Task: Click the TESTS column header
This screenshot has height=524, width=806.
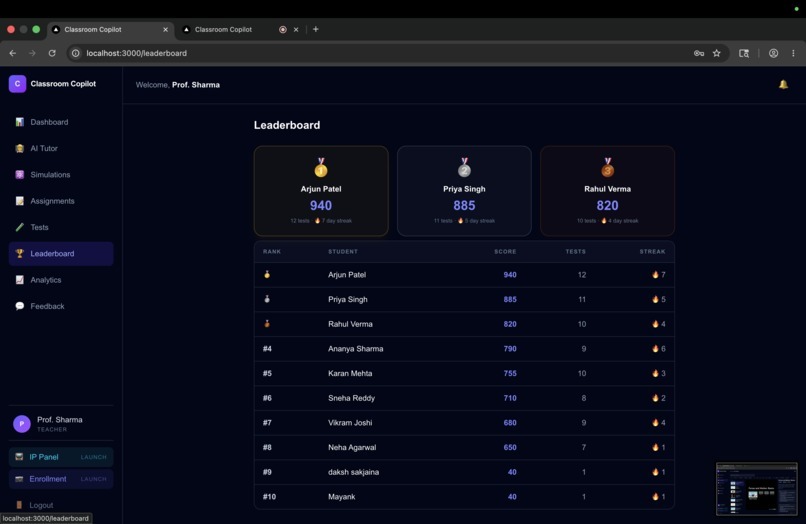Action: [576, 251]
